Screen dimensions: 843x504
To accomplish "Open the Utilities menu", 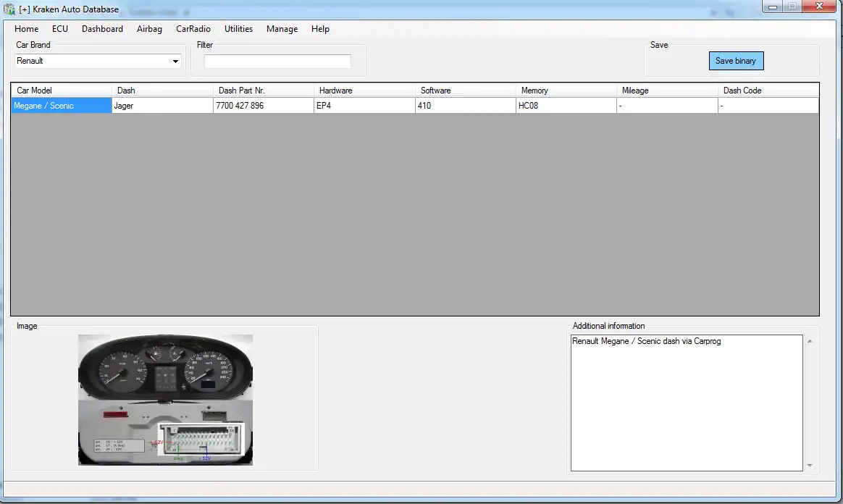I will pos(238,29).
